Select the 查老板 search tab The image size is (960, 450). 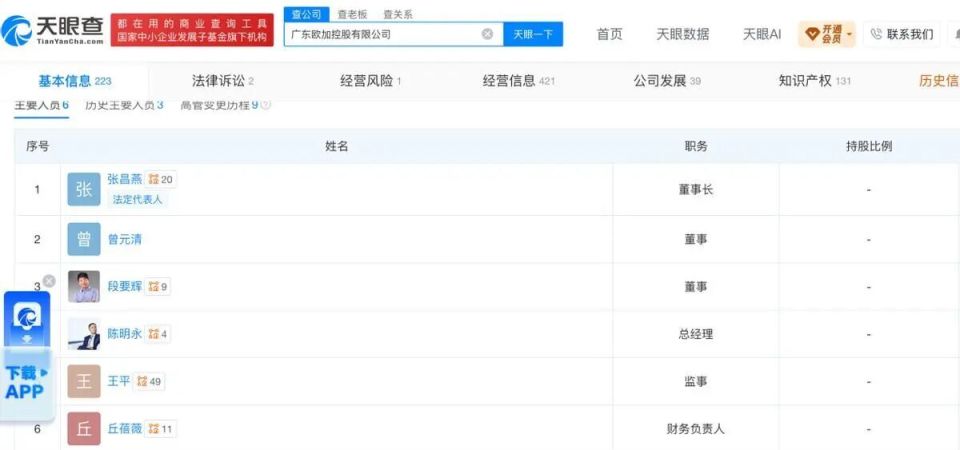(351, 14)
